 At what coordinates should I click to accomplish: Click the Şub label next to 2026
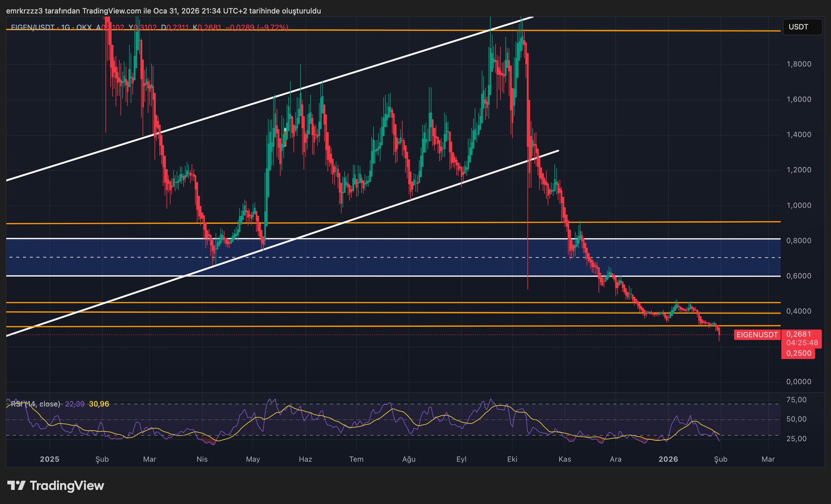[721, 459]
